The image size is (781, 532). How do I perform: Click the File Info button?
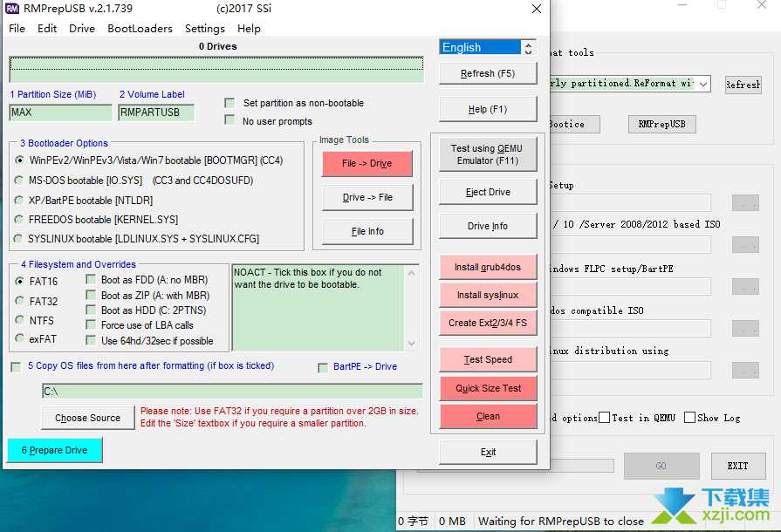[x=367, y=231]
